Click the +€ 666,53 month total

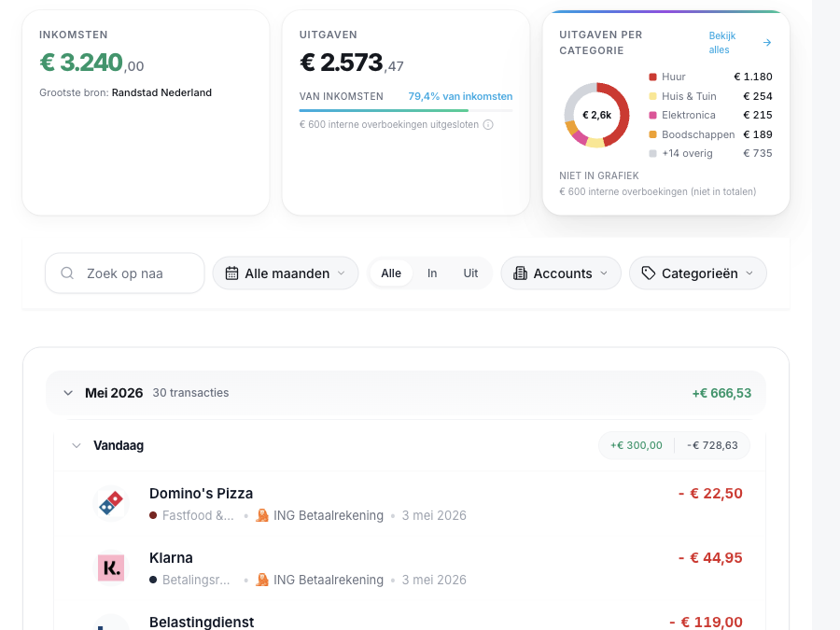pyautogui.click(x=721, y=393)
